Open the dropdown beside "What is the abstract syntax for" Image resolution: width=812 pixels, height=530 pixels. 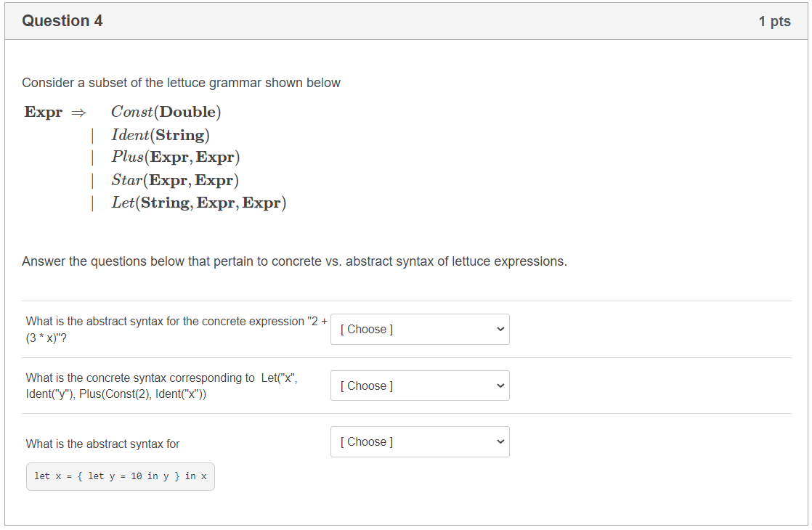pyautogui.click(x=419, y=442)
